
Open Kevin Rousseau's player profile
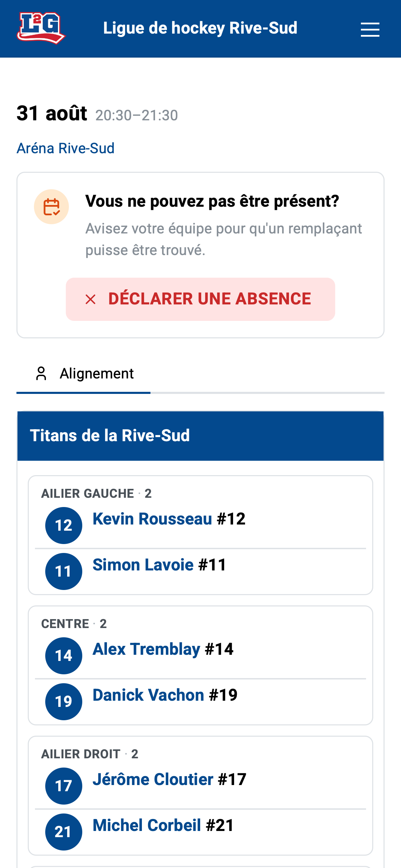coord(169,519)
